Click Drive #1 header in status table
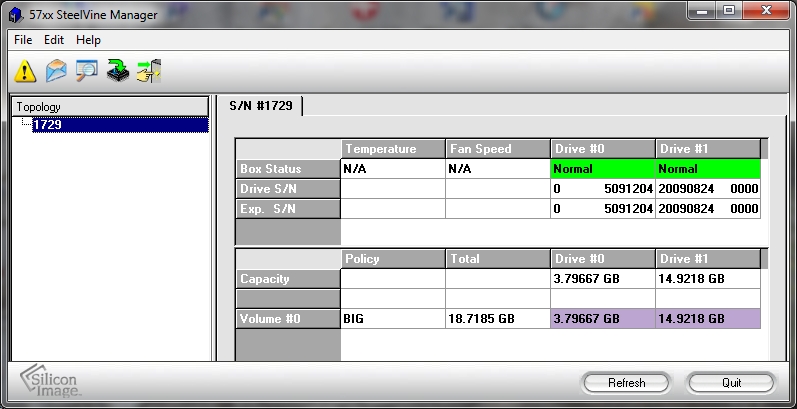Viewport: 797px width, 409px height. tap(708, 149)
